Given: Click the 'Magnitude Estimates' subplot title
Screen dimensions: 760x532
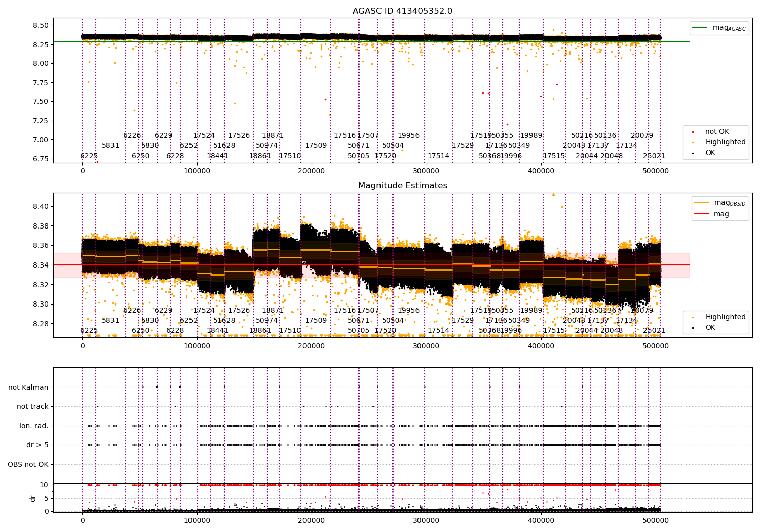Looking at the screenshot, I should 403,186.
